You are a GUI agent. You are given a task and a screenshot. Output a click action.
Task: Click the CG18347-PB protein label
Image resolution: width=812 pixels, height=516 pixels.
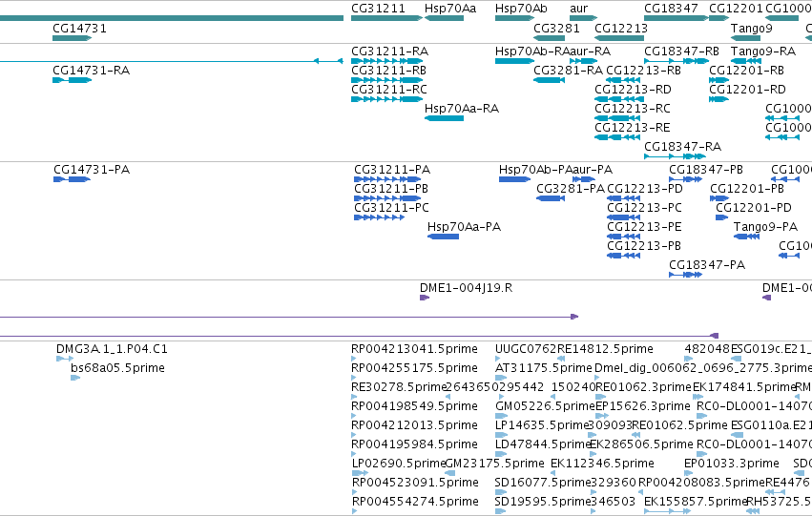click(x=706, y=170)
